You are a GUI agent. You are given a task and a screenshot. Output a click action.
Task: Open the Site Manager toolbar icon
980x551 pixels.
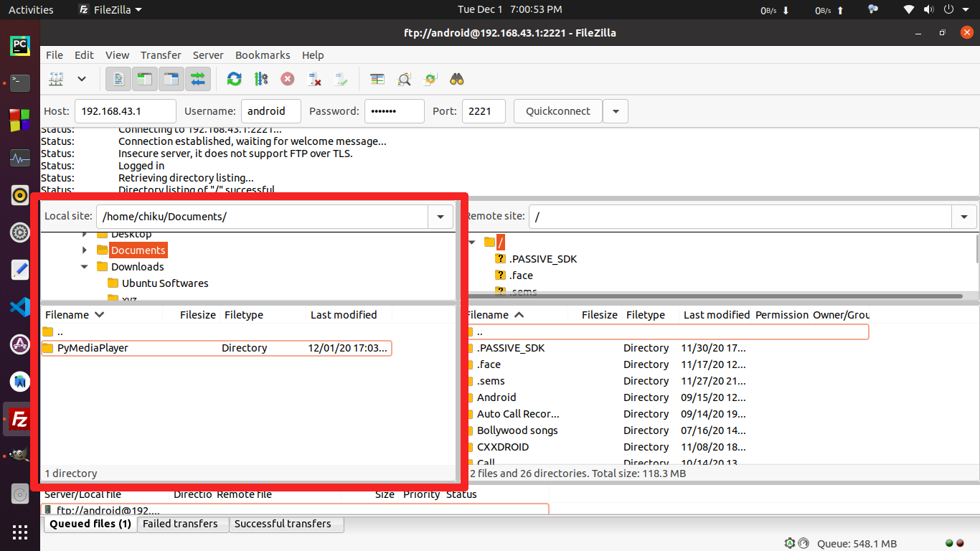56,79
